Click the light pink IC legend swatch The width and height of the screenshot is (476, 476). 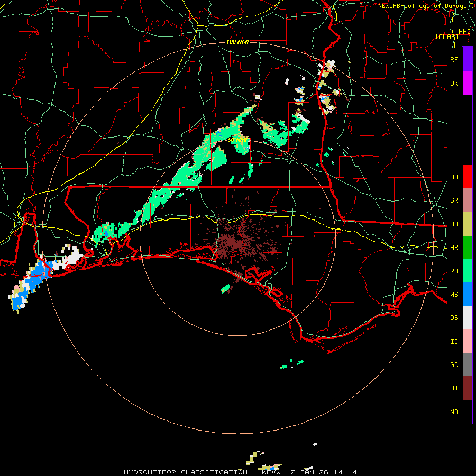coord(467,341)
